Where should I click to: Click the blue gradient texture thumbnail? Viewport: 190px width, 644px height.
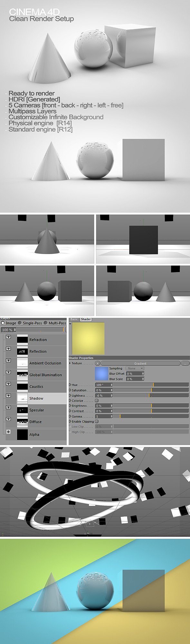click(x=101, y=374)
